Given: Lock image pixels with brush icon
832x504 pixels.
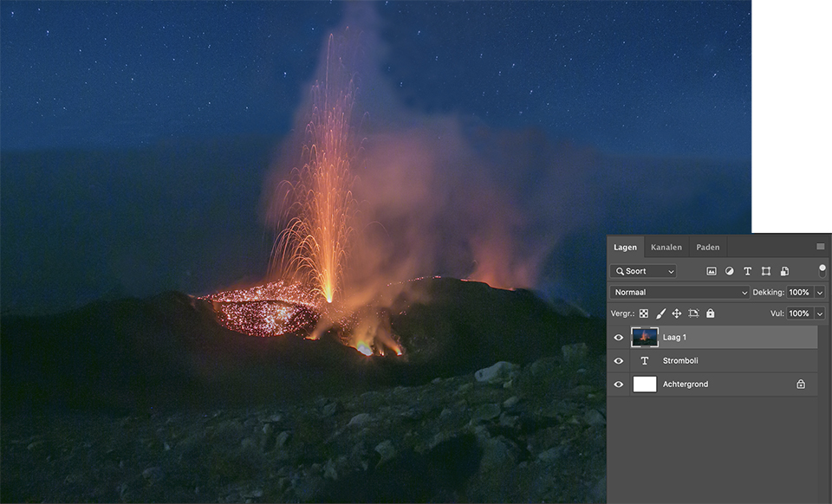Looking at the screenshot, I should 660,313.
